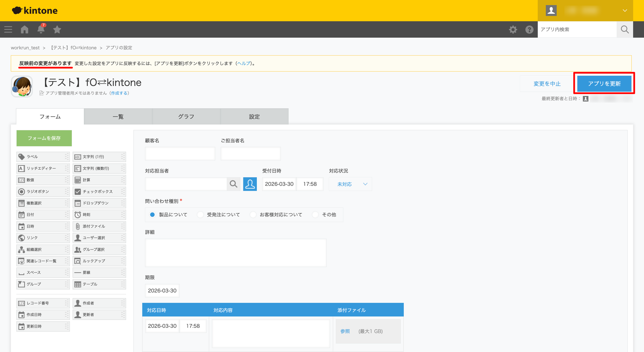Click the green フォームを保存 button
The height and width of the screenshot is (352, 644).
(44, 138)
